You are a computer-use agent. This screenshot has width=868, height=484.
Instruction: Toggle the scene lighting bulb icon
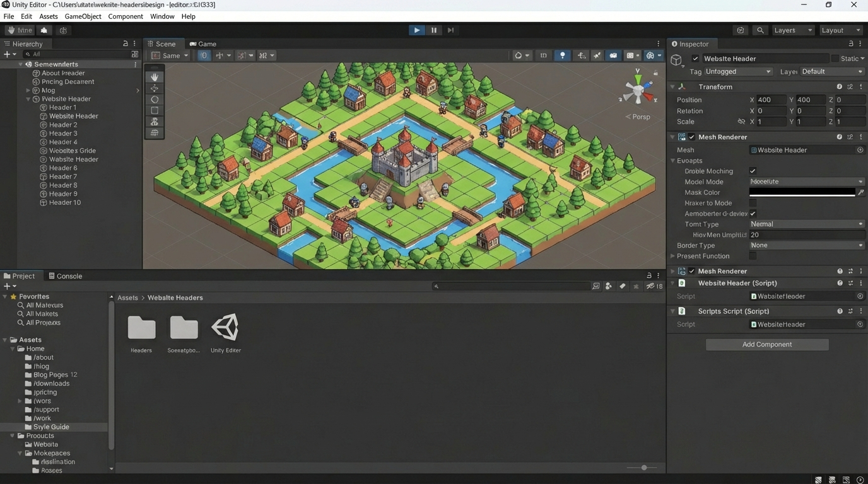(x=562, y=55)
